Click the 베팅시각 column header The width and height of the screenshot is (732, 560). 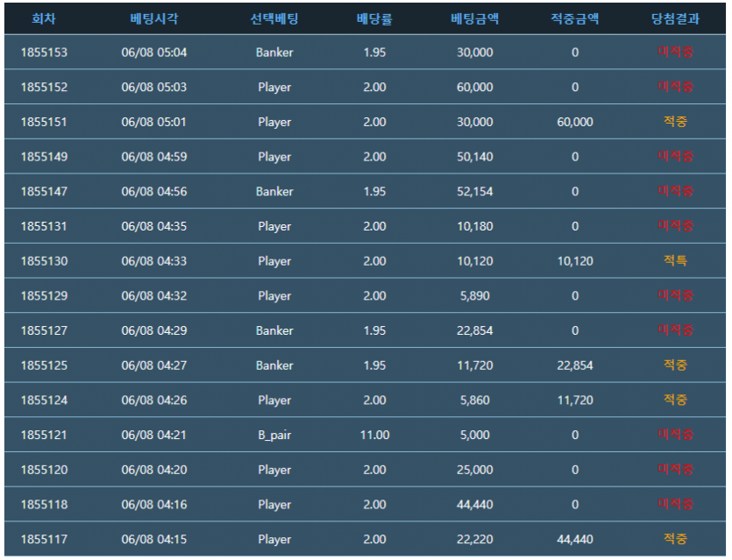point(154,18)
